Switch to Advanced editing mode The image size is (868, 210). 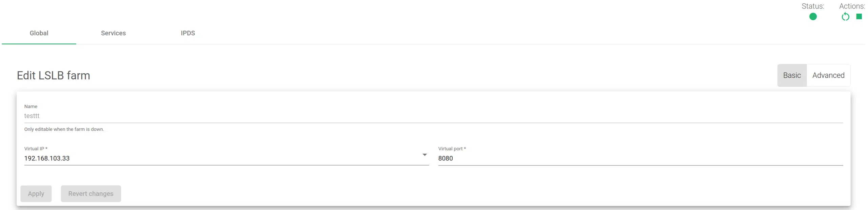coord(828,75)
